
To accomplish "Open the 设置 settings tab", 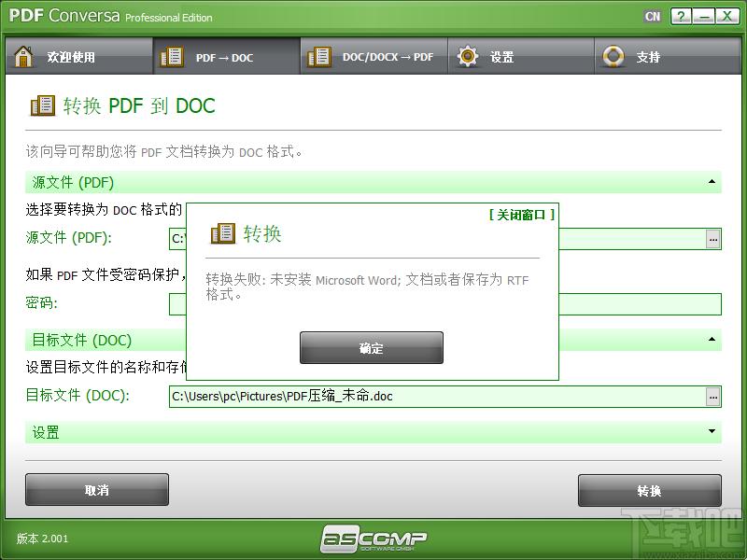I will [521, 57].
